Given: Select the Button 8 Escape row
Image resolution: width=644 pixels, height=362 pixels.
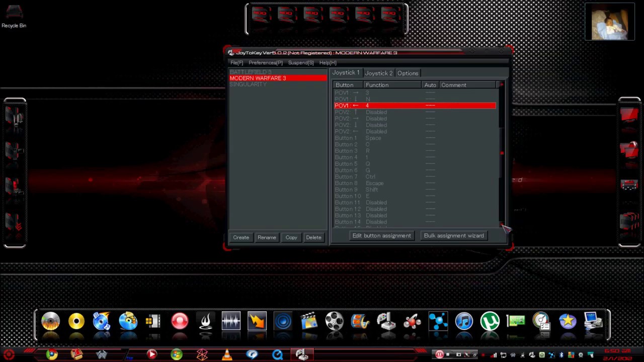Looking at the screenshot, I should (x=415, y=184).
